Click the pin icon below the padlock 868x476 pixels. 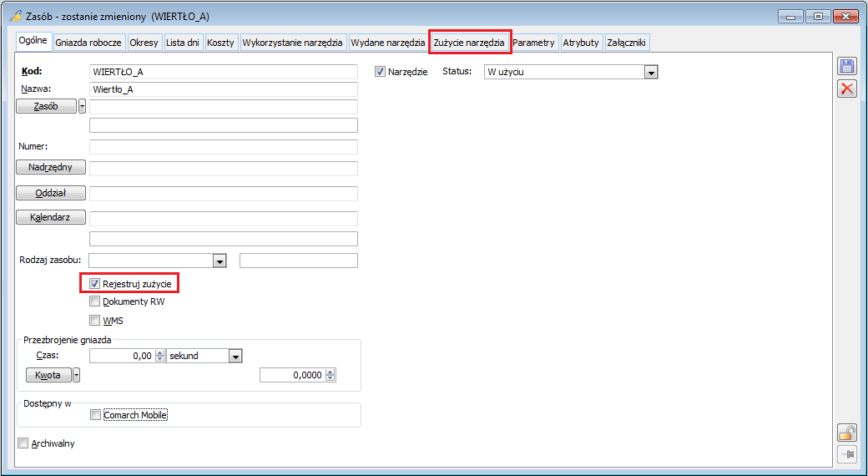pos(846,454)
